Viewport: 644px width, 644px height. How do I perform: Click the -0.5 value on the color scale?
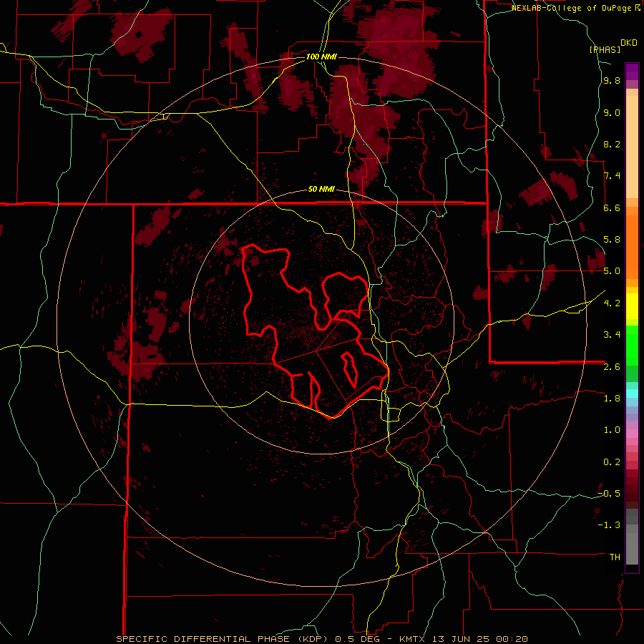tap(609, 494)
